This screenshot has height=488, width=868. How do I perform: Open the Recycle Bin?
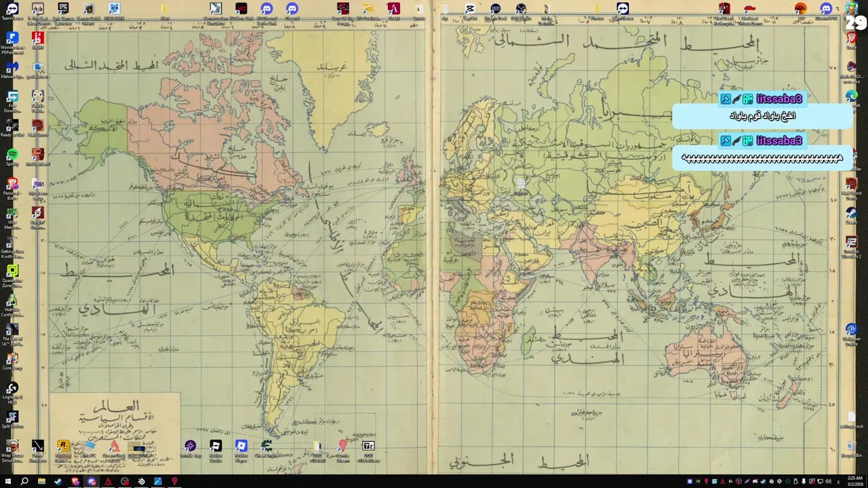click(x=851, y=449)
